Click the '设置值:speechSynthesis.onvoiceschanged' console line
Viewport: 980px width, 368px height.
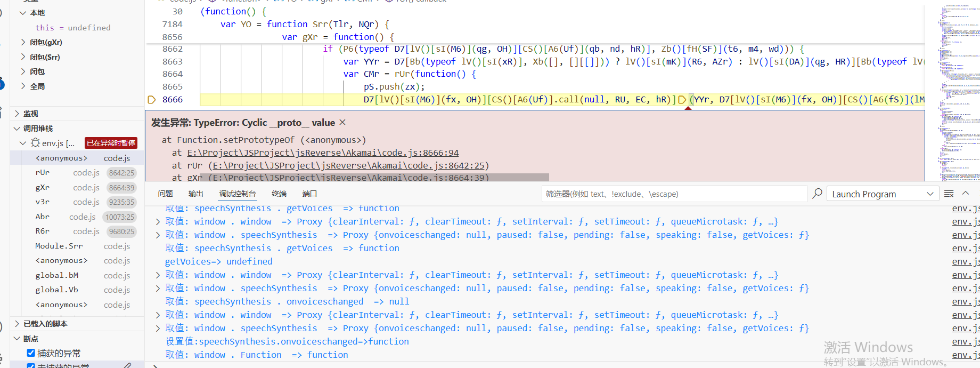click(x=287, y=341)
